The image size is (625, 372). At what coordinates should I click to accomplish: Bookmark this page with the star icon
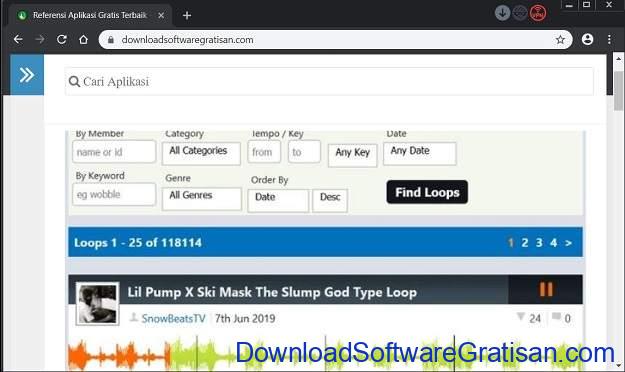tap(560, 39)
